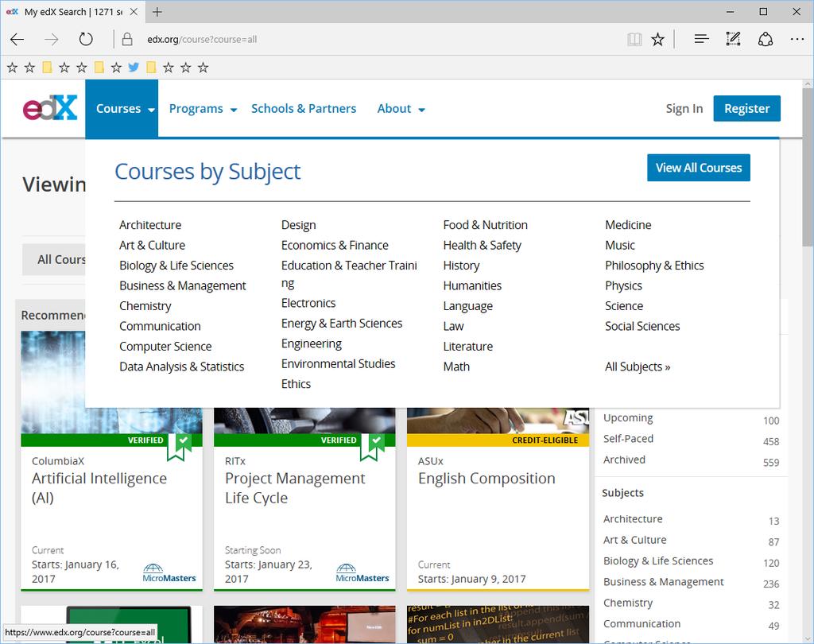This screenshot has width=814, height=644.
Task: Click View All Courses button
Action: [698, 168]
